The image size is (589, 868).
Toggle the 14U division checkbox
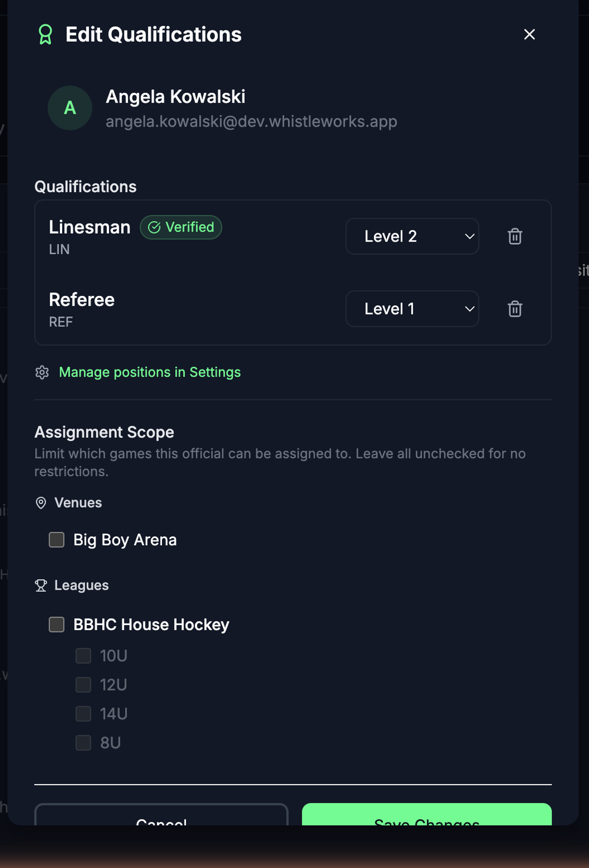coord(83,713)
